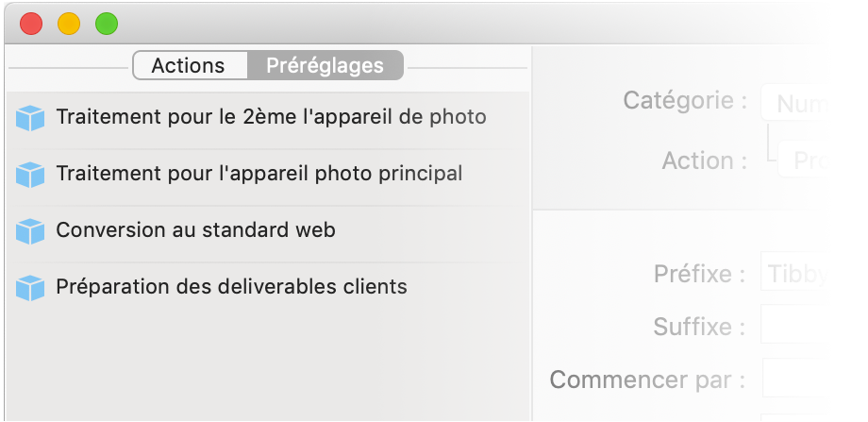Open the Préréglages tab
868x422 pixels.
click(325, 66)
